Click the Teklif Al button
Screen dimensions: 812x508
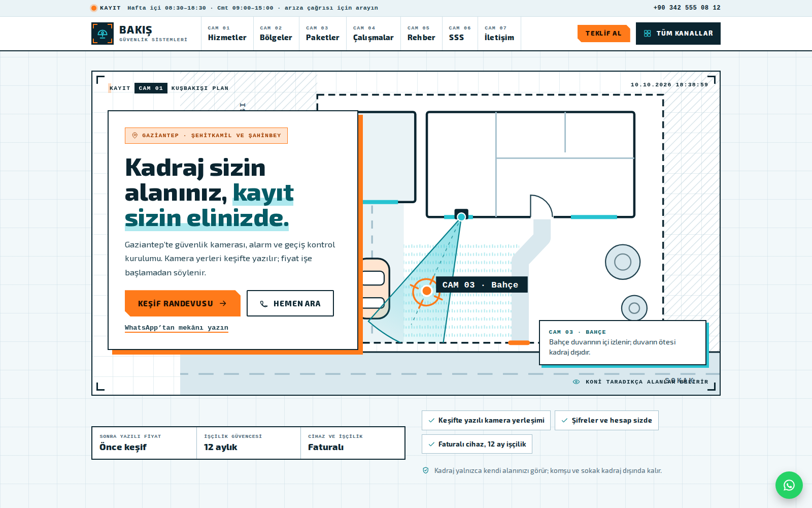click(603, 34)
